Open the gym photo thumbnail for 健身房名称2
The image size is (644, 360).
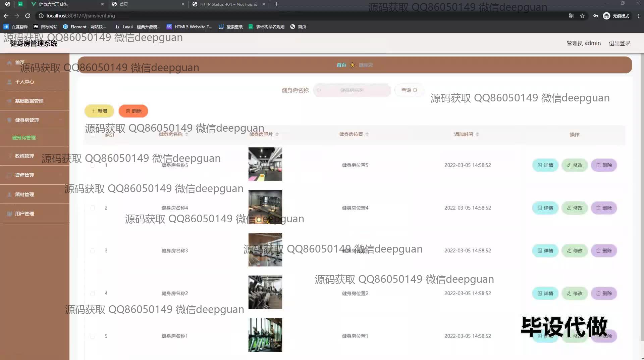(265, 292)
